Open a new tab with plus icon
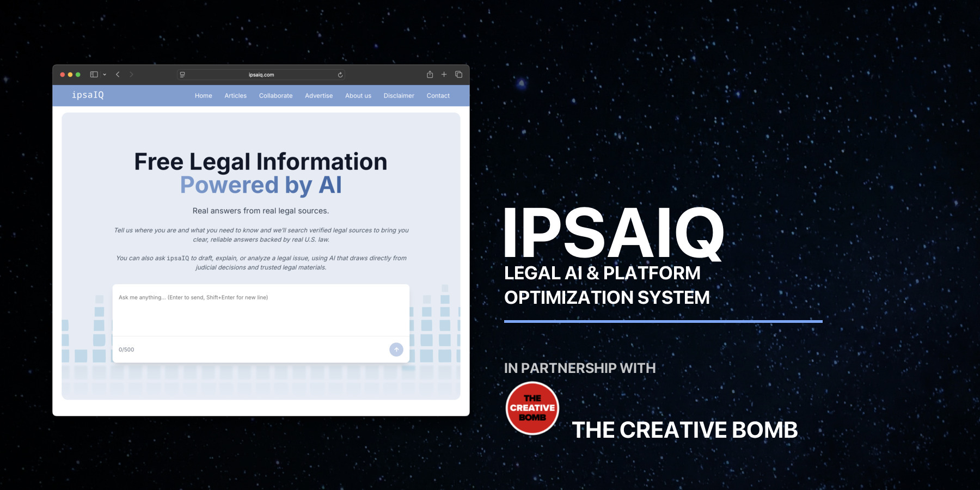This screenshot has height=490, width=980. click(x=444, y=75)
